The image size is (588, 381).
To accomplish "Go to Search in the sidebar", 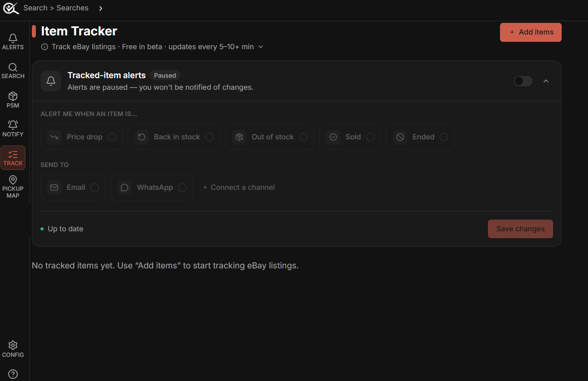I will point(13,71).
